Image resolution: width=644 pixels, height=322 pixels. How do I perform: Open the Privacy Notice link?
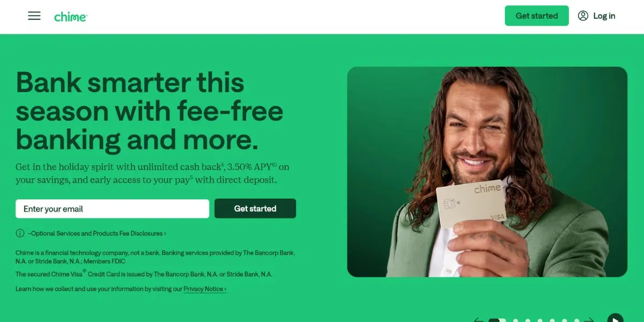pos(205,289)
